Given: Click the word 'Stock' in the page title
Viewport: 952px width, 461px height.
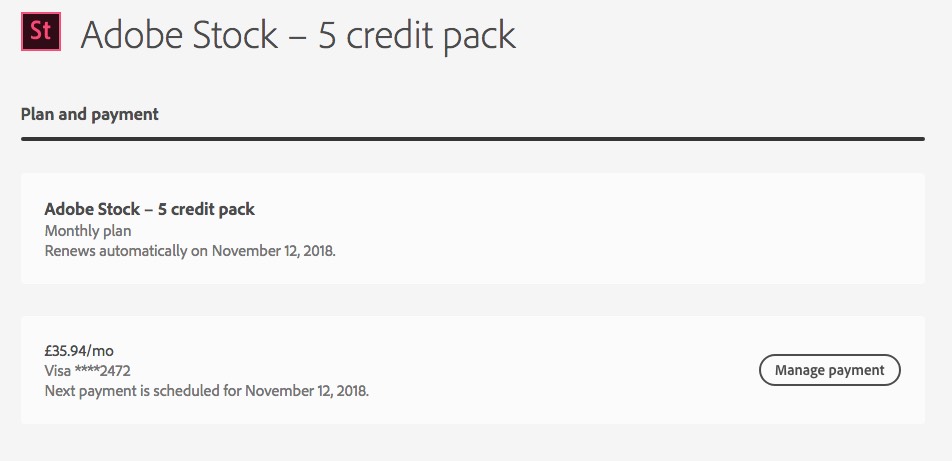Looking at the screenshot, I should click(233, 35).
